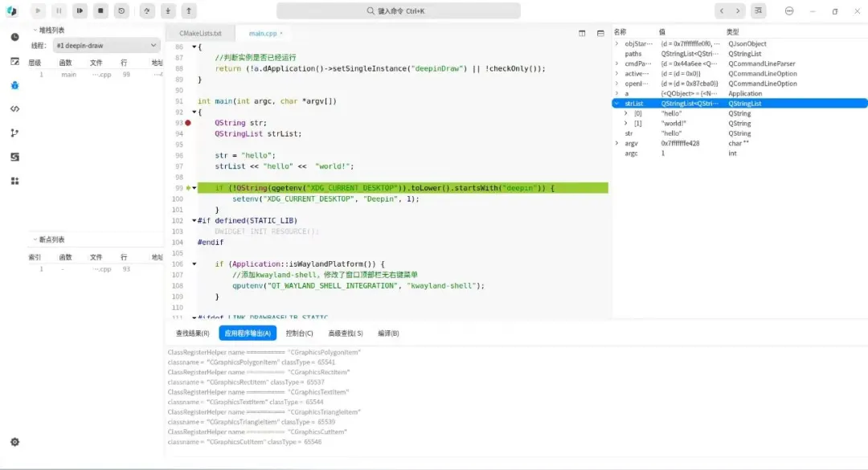Screen dimensions: 868x470
Task: Select the main stack frame row
Action: click(96, 74)
